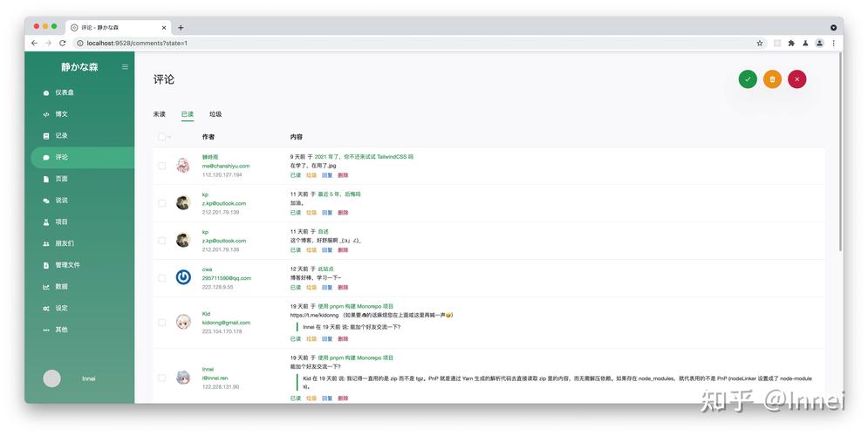
Task: Open the 朋友们 menu label in sidebar
Action: (65, 243)
